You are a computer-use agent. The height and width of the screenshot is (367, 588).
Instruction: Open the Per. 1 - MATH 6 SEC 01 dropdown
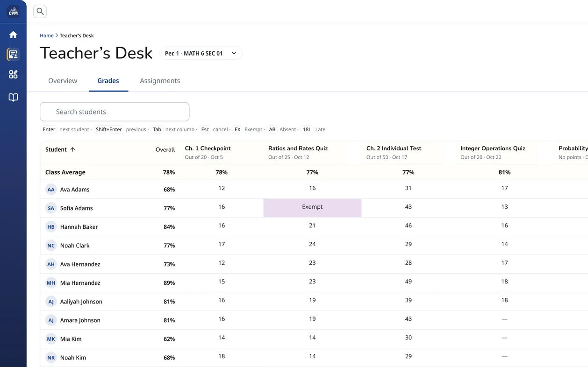click(x=201, y=53)
